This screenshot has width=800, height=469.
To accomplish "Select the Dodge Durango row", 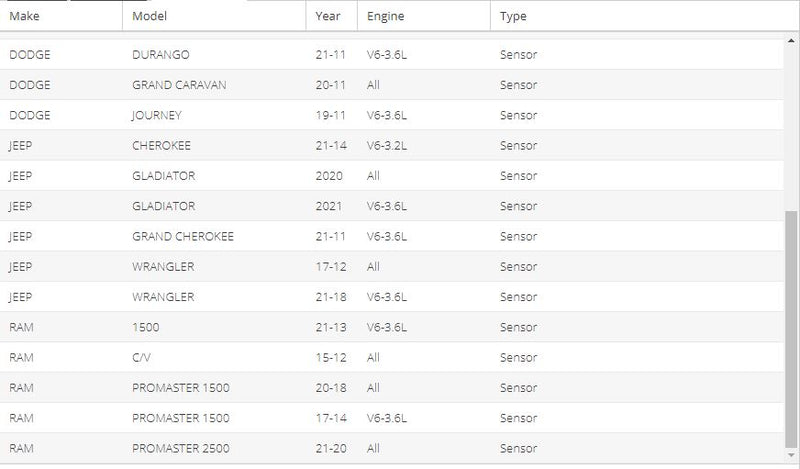I will click(x=392, y=55).
